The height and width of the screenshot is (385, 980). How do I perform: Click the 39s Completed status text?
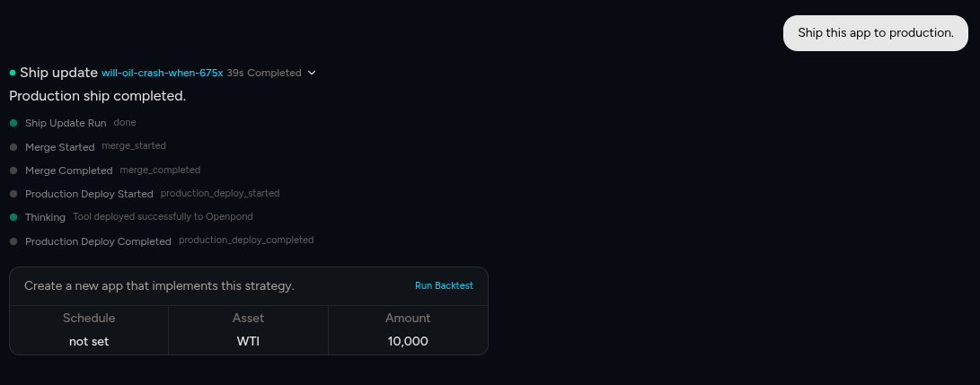click(x=264, y=73)
